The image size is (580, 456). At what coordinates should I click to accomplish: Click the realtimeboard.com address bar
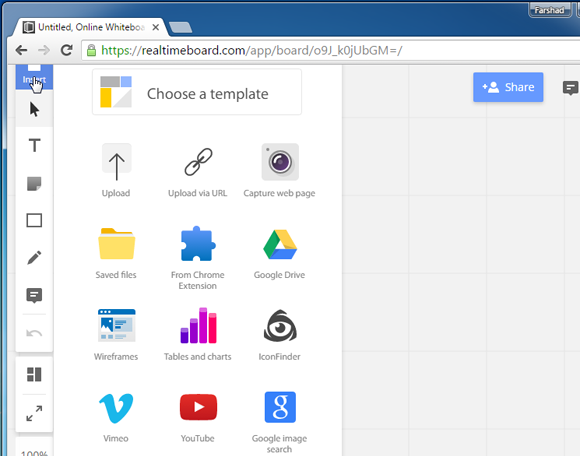331,50
